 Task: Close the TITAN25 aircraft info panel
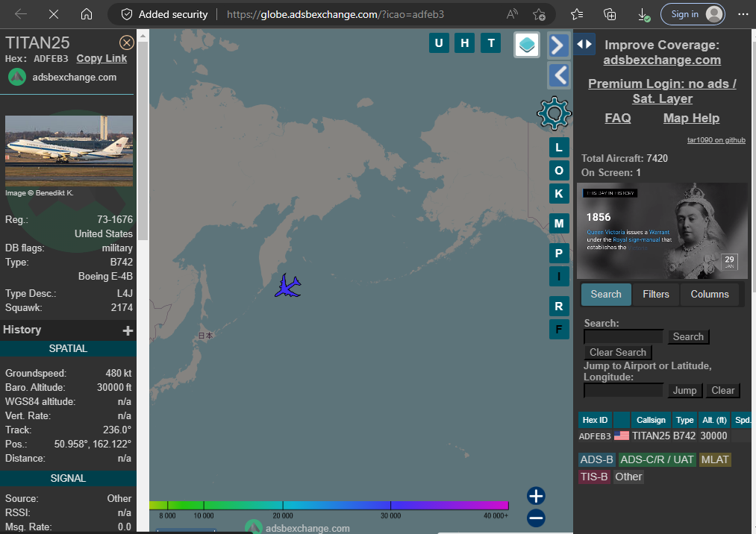(x=126, y=43)
